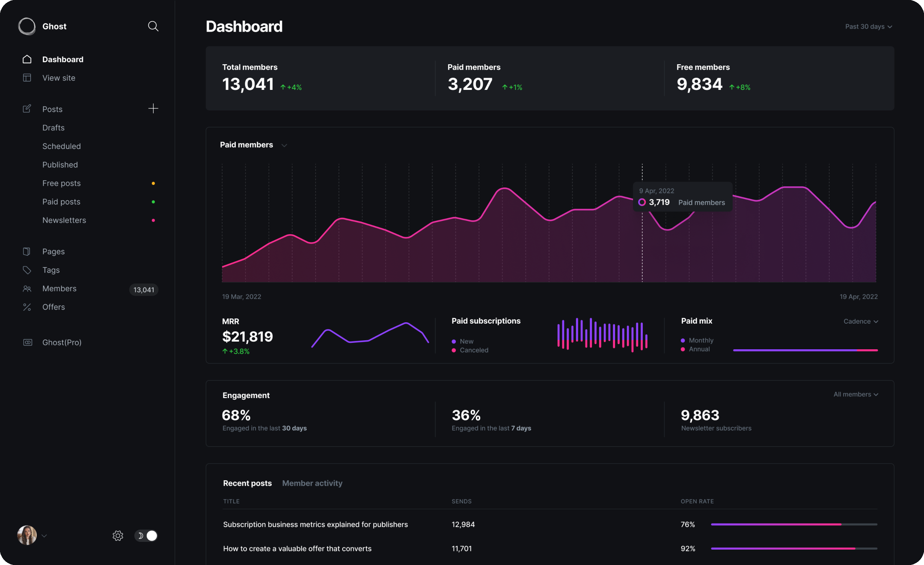Viewport: 924px width, 565px height.
Task: Click the Ghost logo circle icon
Action: point(27,26)
